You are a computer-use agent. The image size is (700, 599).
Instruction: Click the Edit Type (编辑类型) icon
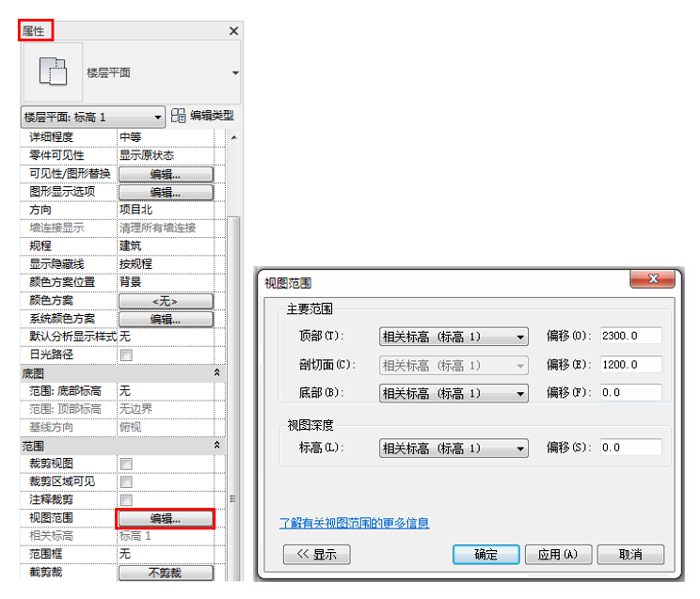pos(179,117)
